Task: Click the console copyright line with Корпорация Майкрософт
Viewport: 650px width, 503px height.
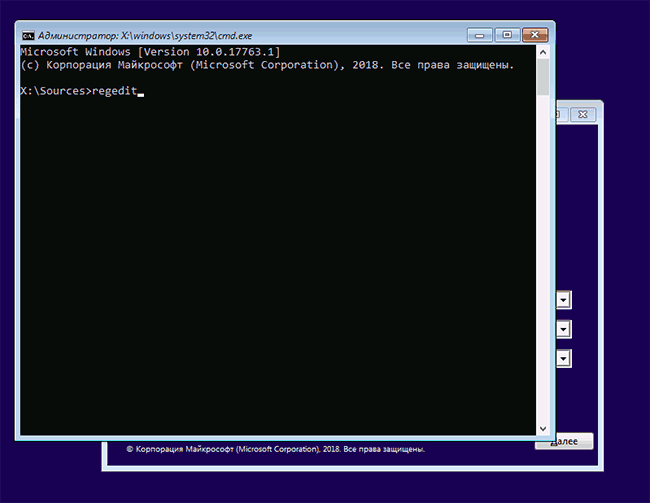Action: point(267,64)
